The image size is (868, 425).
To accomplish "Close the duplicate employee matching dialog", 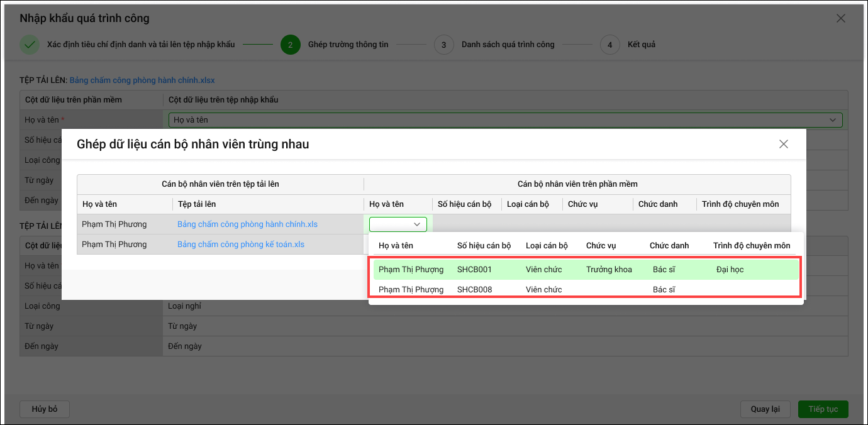I will (x=783, y=144).
